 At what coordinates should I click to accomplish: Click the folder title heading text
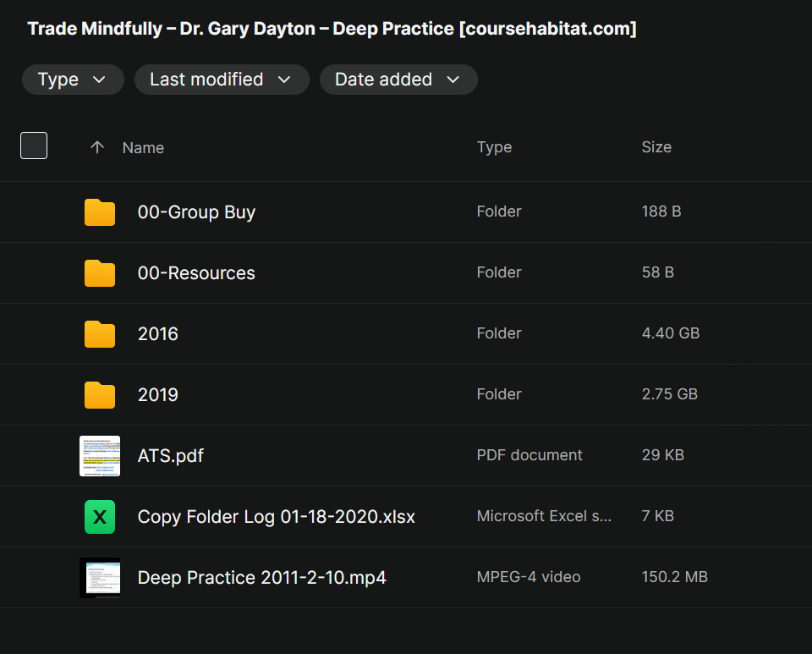coord(332,29)
